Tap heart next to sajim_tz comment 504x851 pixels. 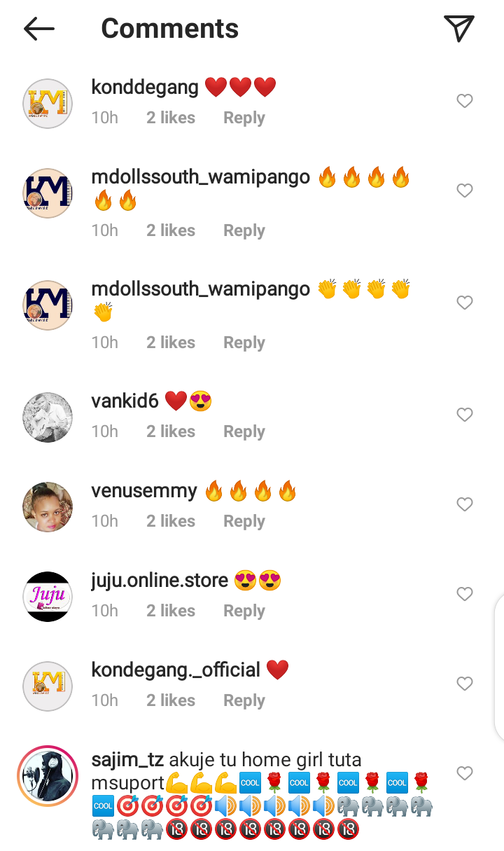(465, 773)
